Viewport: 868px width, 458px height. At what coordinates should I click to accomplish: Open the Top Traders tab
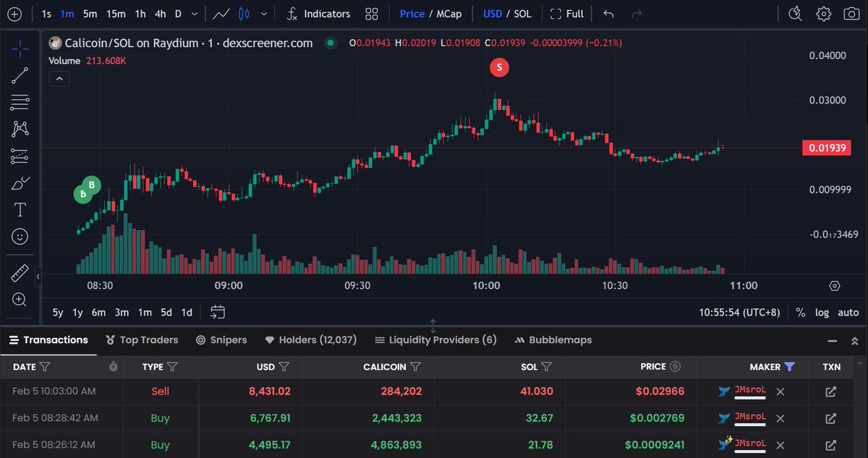142,340
